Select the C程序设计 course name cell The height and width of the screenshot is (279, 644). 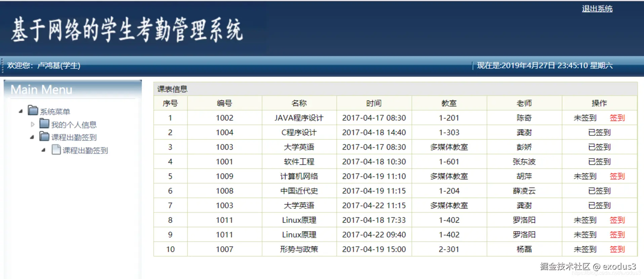tap(299, 133)
